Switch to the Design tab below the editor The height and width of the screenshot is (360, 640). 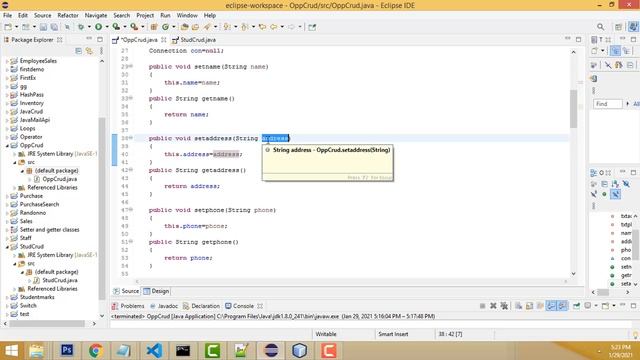click(156, 291)
